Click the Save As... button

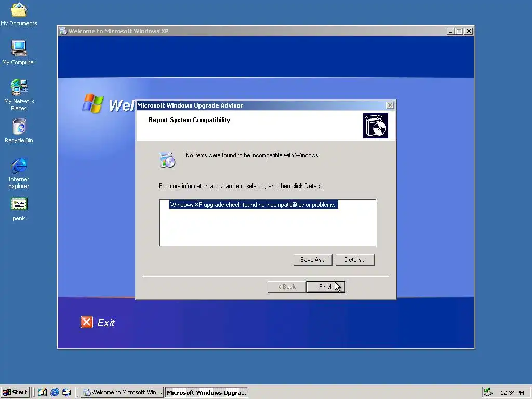313,260
